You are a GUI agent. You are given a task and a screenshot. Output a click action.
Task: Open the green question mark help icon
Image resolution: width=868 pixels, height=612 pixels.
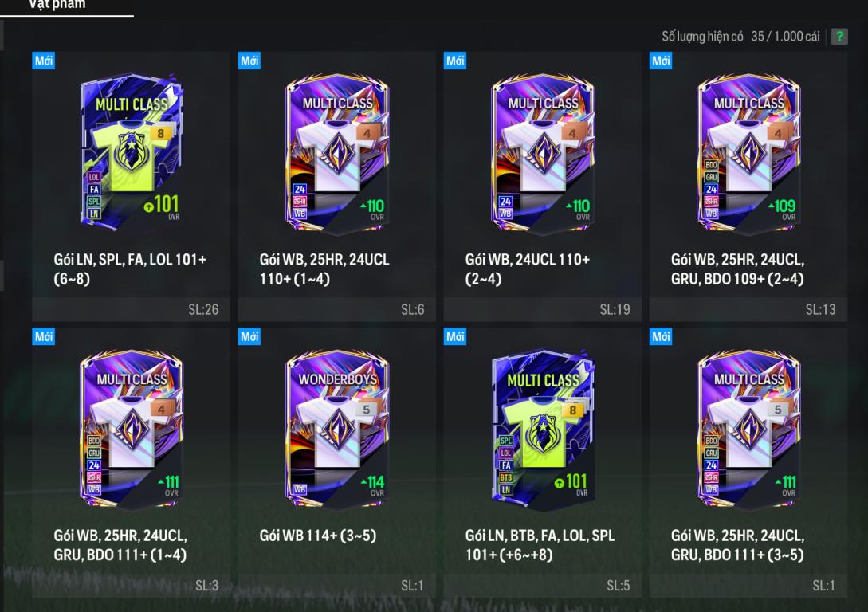(839, 37)
